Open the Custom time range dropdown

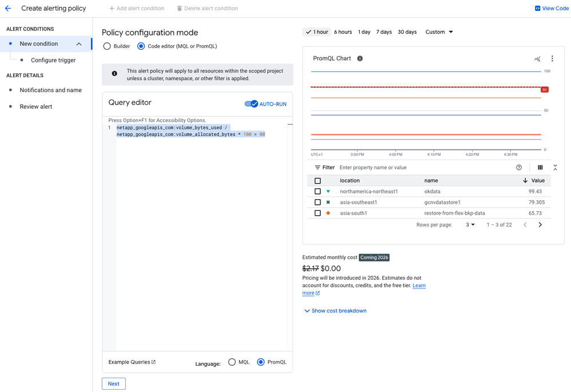coord(439,32)
